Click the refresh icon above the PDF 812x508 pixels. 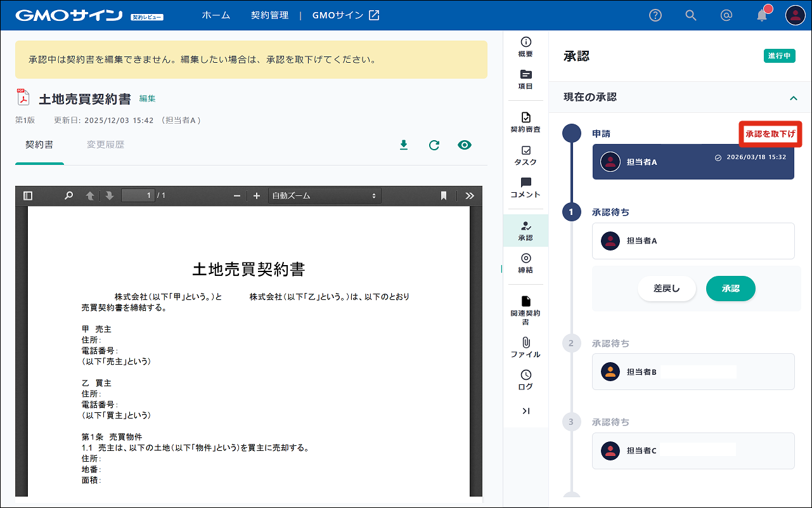[x=434, y=145]
